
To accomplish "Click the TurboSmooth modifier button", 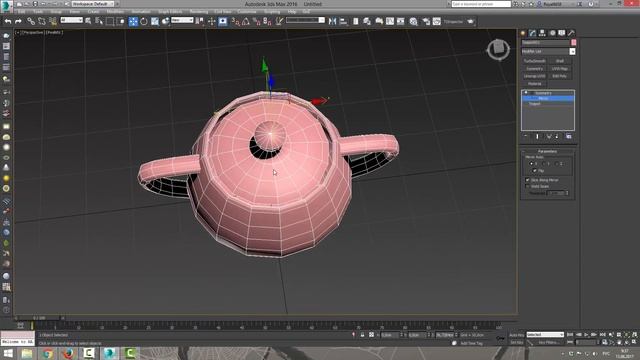I will (x=534, y=61).
